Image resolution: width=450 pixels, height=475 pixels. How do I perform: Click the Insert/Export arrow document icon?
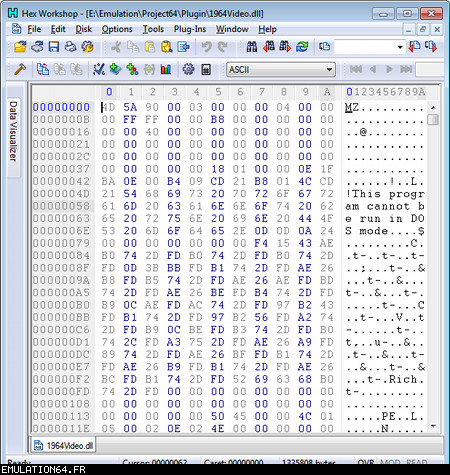point(183,47)
